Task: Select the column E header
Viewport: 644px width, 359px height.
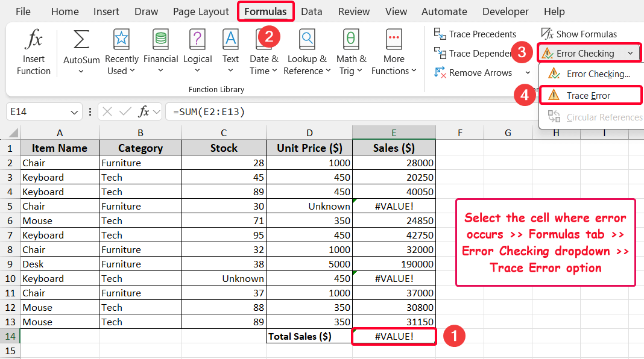Action: tap(394, 133)
